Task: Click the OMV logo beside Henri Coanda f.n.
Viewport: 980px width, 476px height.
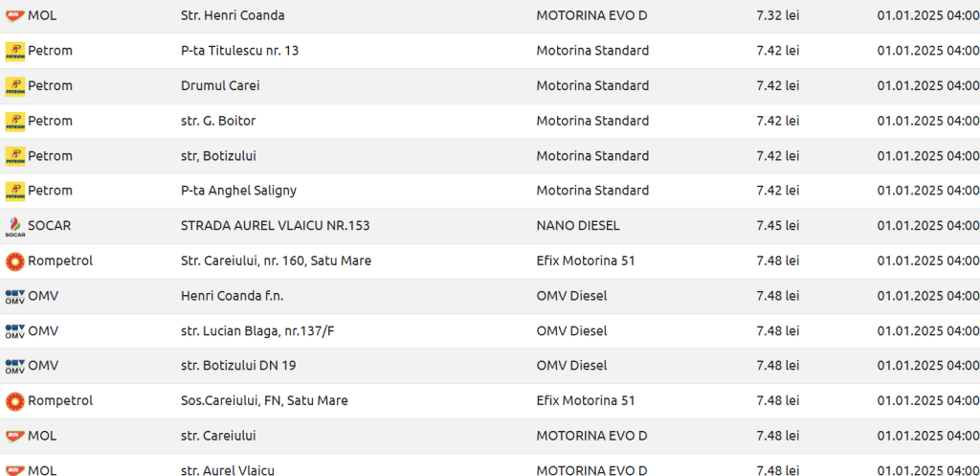Action: (15, 296)
